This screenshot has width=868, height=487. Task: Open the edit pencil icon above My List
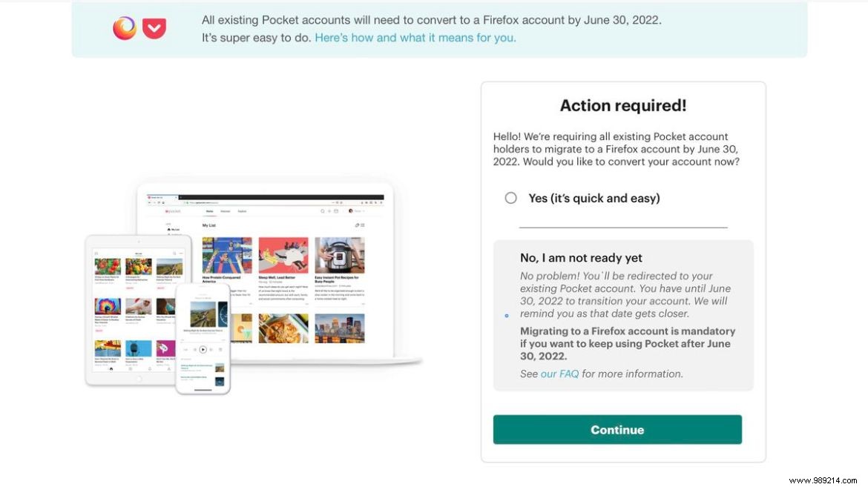pyautogui.click(x=357, y=225)
